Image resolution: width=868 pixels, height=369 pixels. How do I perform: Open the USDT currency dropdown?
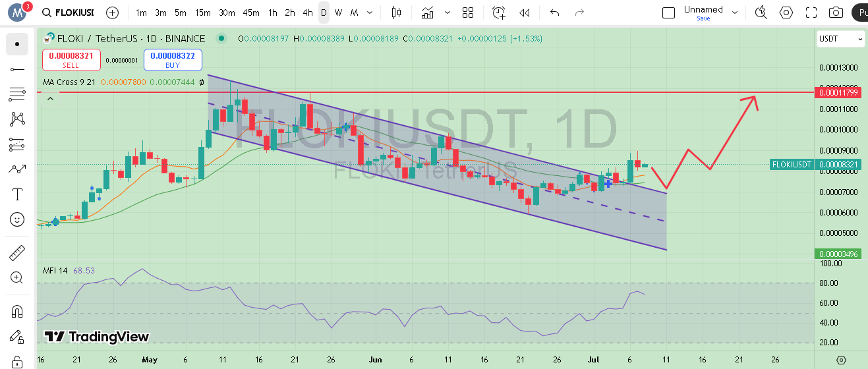[x=841, y=39]
